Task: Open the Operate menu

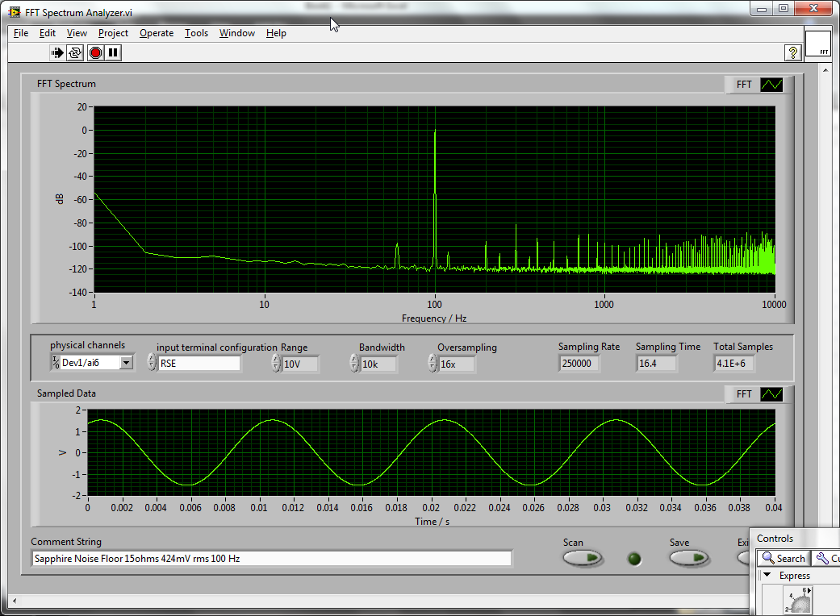Action: [x=157, y=33]
